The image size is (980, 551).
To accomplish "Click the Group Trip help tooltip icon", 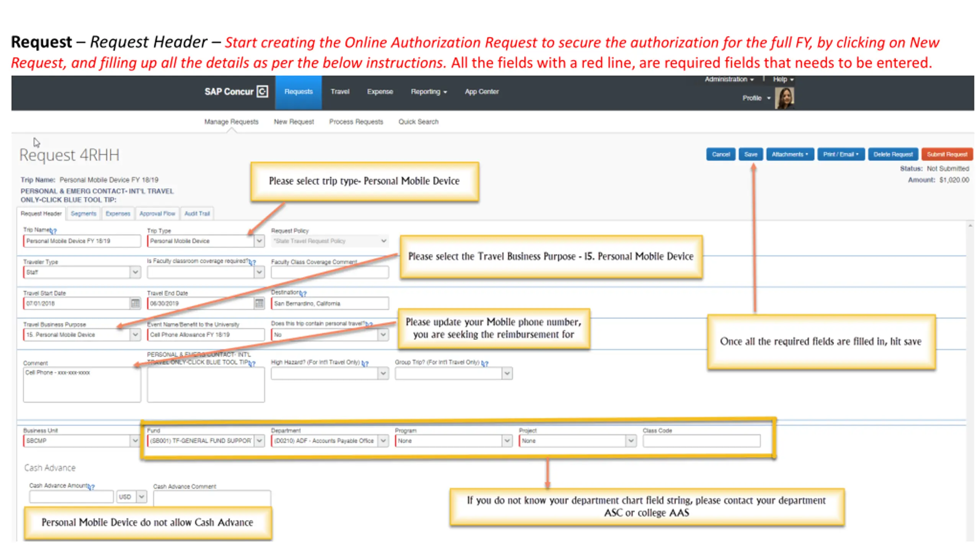I will pos(485,364).
